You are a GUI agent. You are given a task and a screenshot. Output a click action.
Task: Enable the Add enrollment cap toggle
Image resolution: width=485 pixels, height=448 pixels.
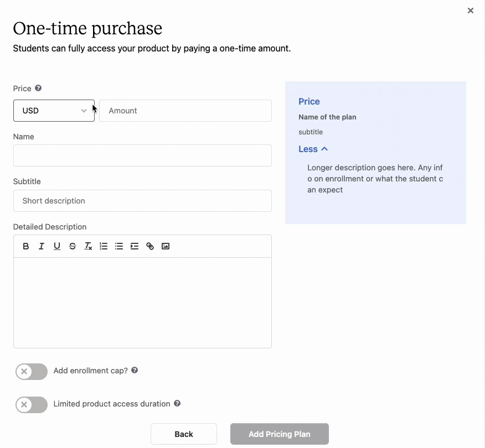click(x=32, y=371)
